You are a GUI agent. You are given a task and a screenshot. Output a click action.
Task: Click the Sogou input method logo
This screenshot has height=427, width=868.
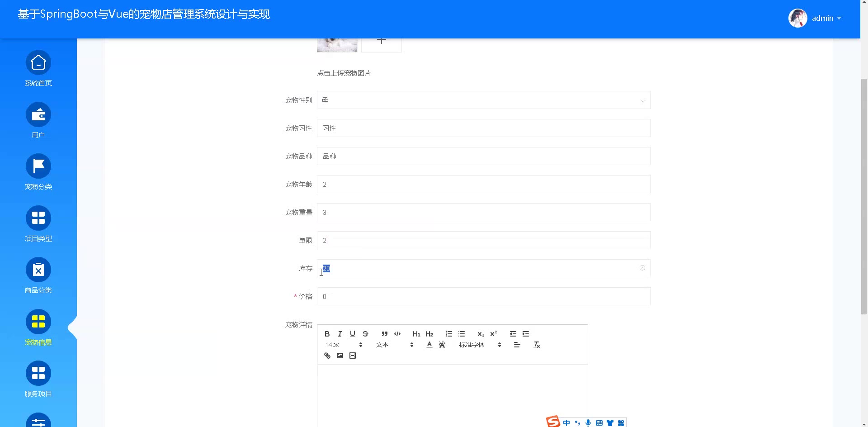click(553, 422)
